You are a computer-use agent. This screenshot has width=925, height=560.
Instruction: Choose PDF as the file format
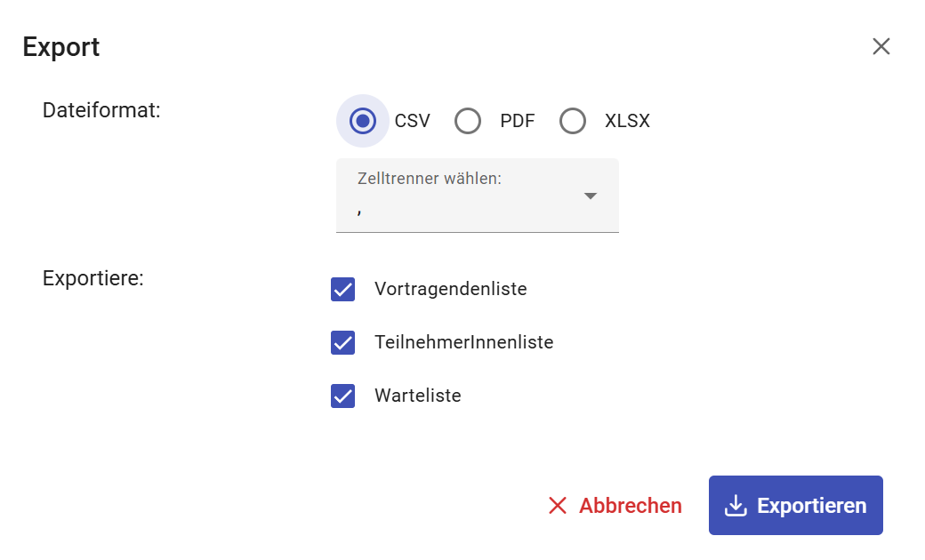pyautogui.click(x=468, y=121)
